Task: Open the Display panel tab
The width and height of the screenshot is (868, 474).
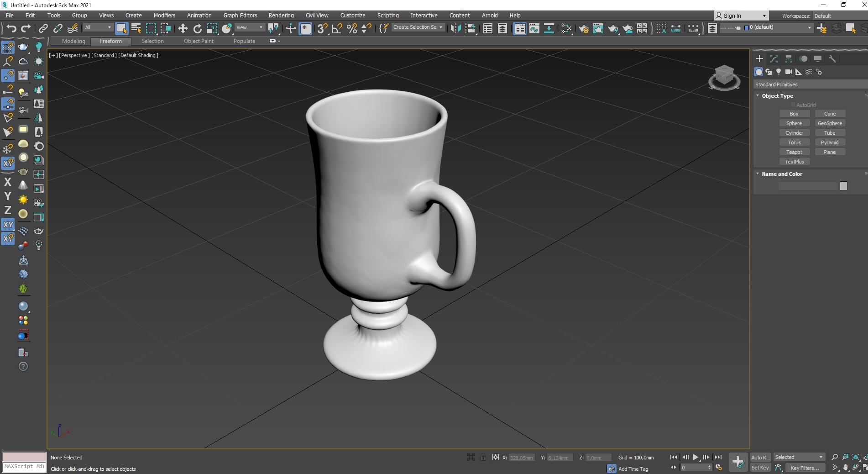Action: pos(818,58)
